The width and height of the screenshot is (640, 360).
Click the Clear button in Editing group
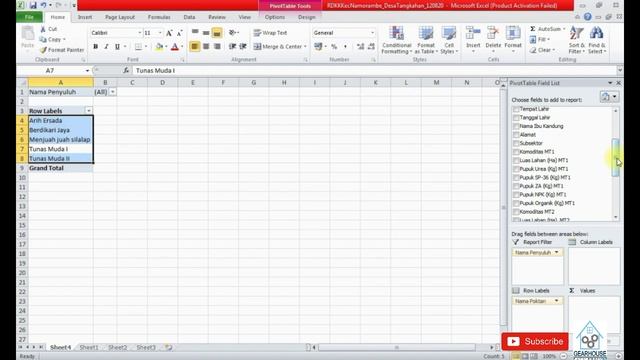click(x=542, y=50)
